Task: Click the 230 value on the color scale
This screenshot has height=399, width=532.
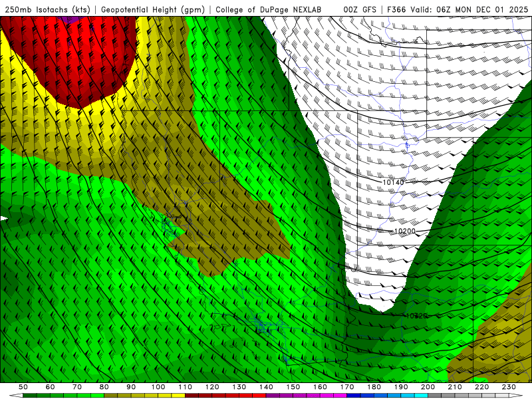Action: pyautogui.click(x=509, y=387)
